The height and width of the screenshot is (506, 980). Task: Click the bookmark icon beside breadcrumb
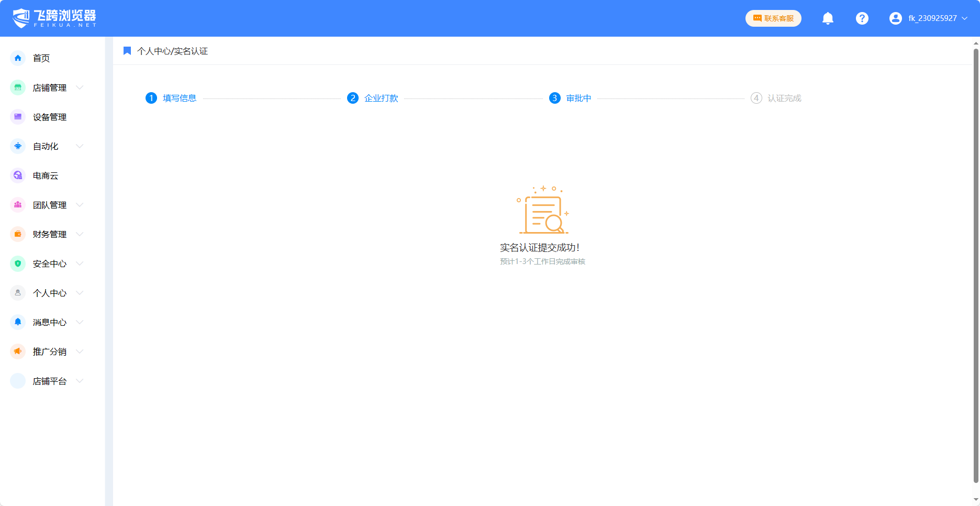127,51
